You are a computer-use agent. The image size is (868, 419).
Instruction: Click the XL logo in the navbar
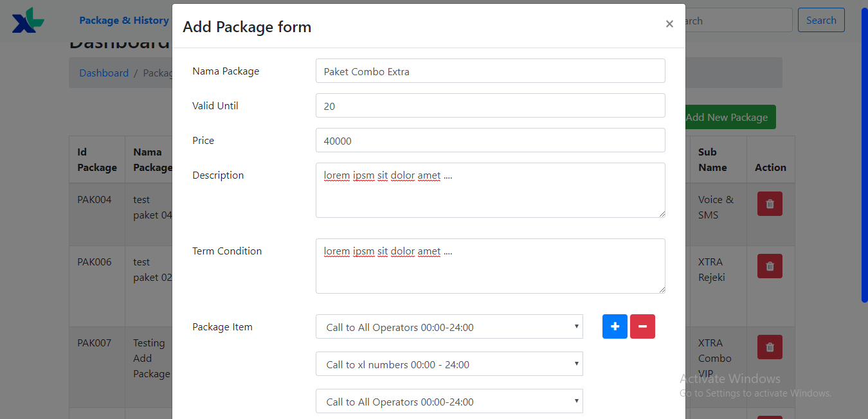coord(28,20)
